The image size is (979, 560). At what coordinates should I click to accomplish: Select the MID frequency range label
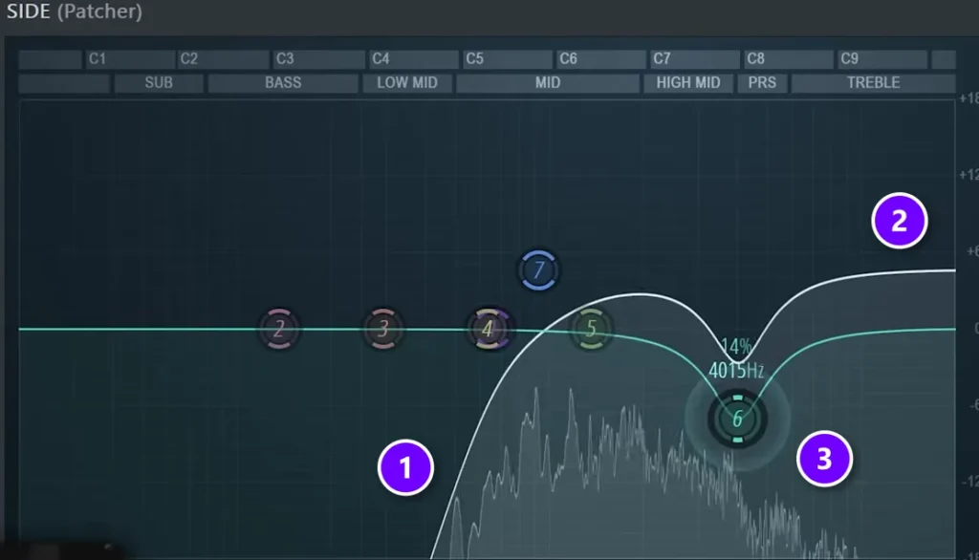click(x=548, y=83)
